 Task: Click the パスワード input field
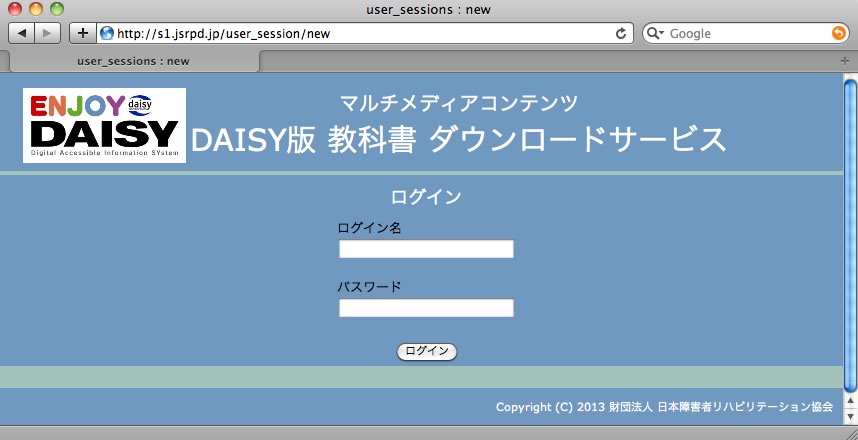pyautogui.click(x=426, y=308)
